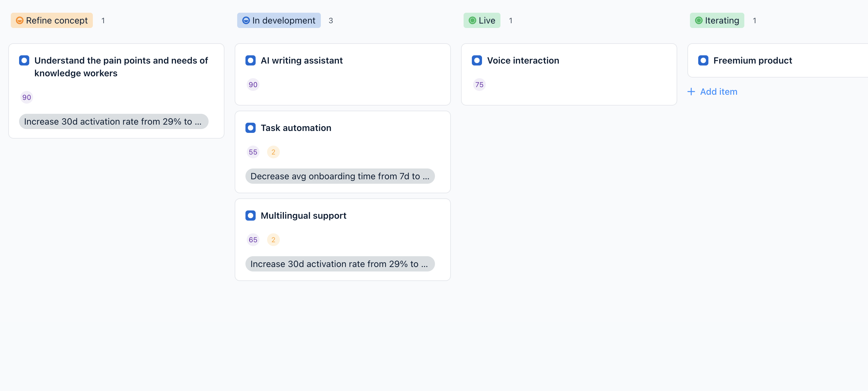Click the blue icon beside Freemium product
The height and width of the screenshot is (391, 868).
[703, 61]
